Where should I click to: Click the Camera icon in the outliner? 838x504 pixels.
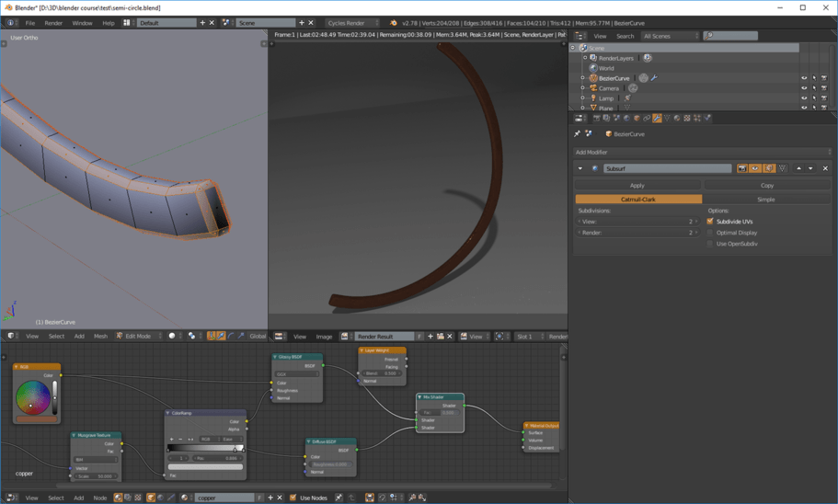point(593,88)
